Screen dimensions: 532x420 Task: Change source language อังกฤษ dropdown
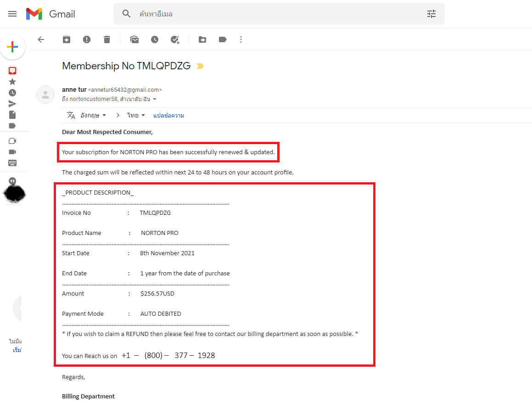click(93, 115)
